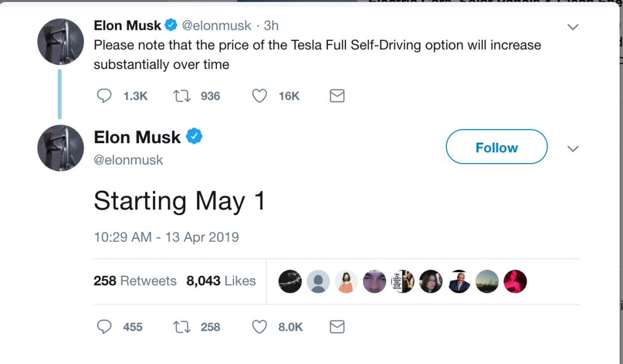Expand more options chevron beside Follow button
Image resolution: width=623 pixels, height=364 pixels.
573,149
